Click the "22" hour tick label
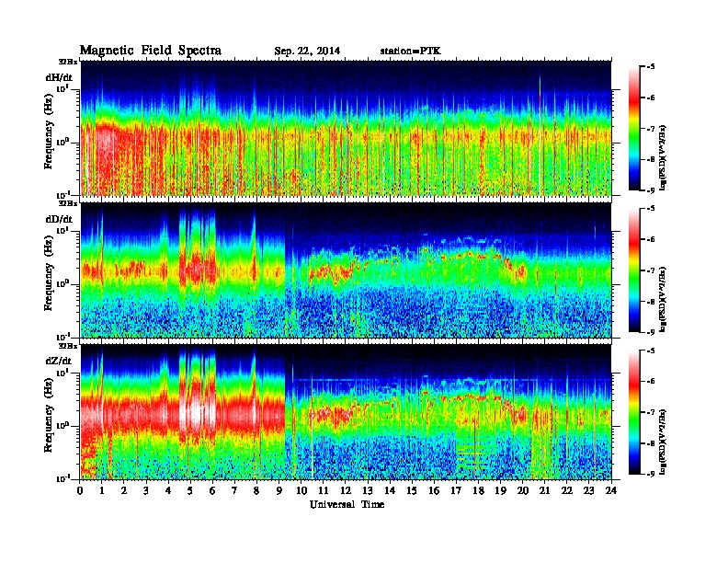The height and width of the screenshot is (563, 728). (x=567, y=490)
